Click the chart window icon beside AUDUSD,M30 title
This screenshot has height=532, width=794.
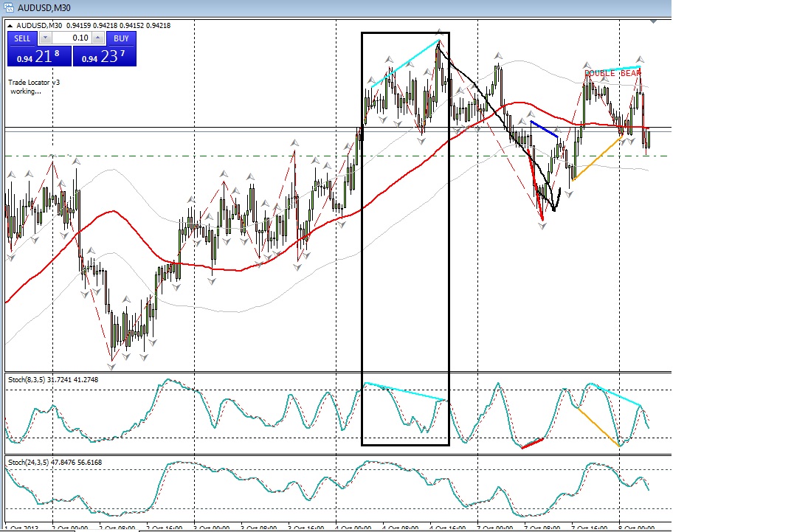(9, 7)
